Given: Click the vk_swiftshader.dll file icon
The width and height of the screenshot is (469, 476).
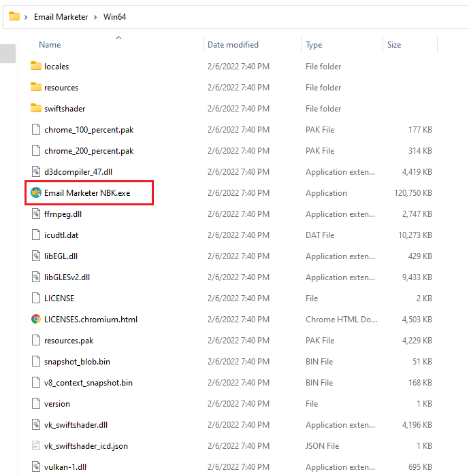Looking at the screenshot, I should click(36, 424).
